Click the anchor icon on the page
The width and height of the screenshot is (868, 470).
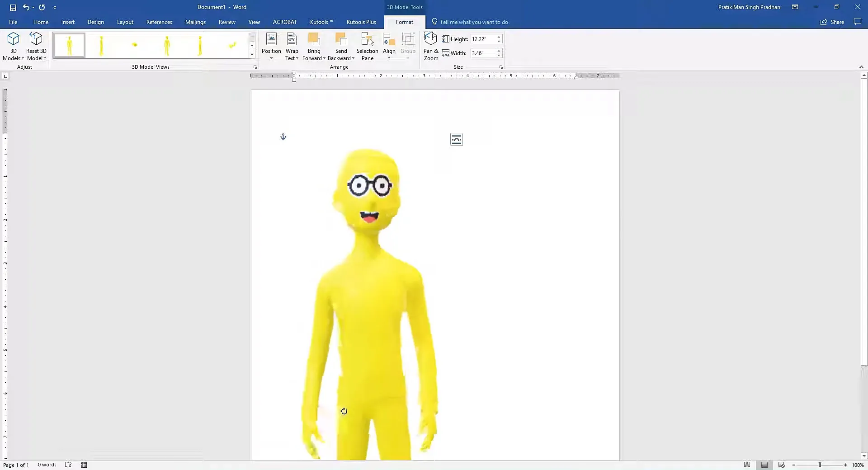click(283, 136)
